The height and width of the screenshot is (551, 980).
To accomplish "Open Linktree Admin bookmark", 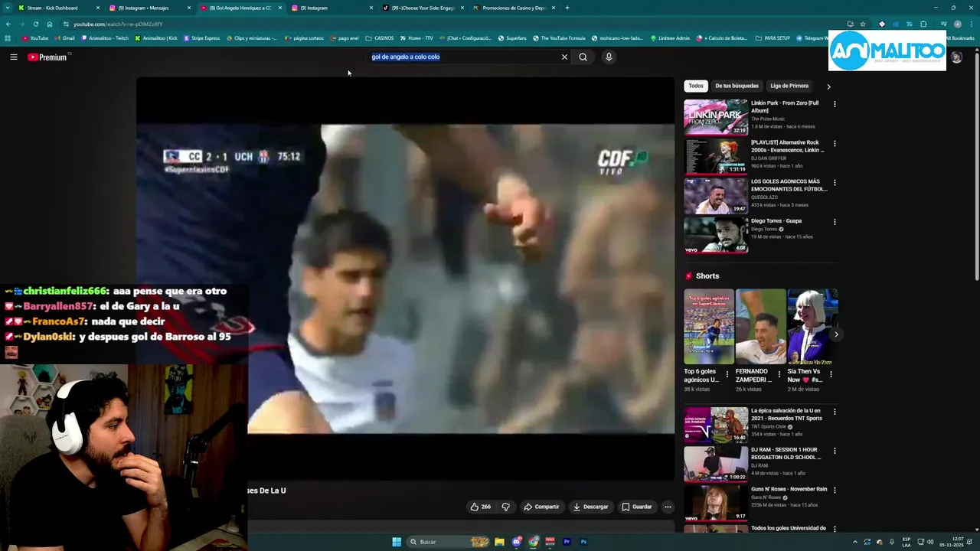I will 670,38.
